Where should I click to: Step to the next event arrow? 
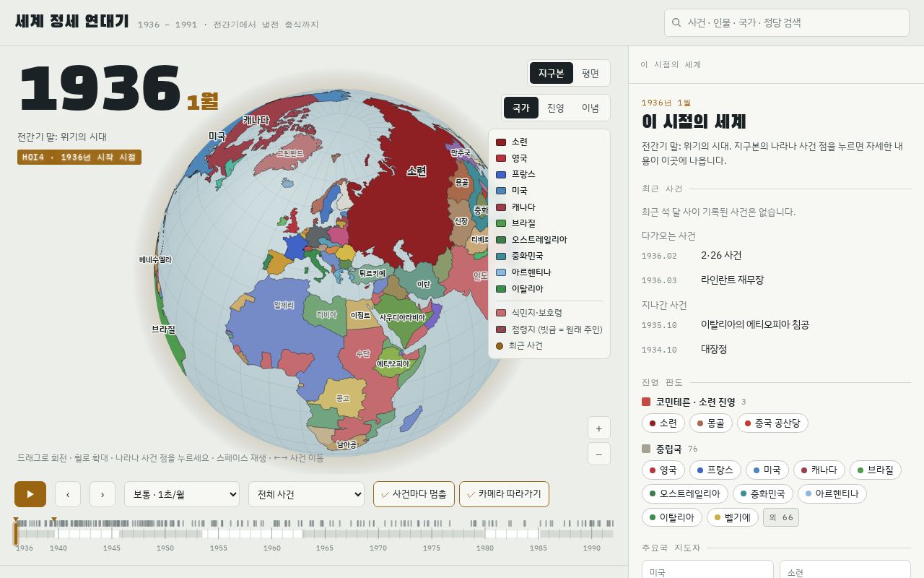point(103,494)
